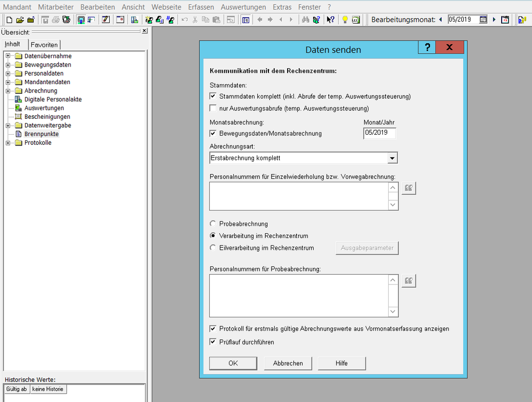Click the binoculars search icon

click(306, 20)
